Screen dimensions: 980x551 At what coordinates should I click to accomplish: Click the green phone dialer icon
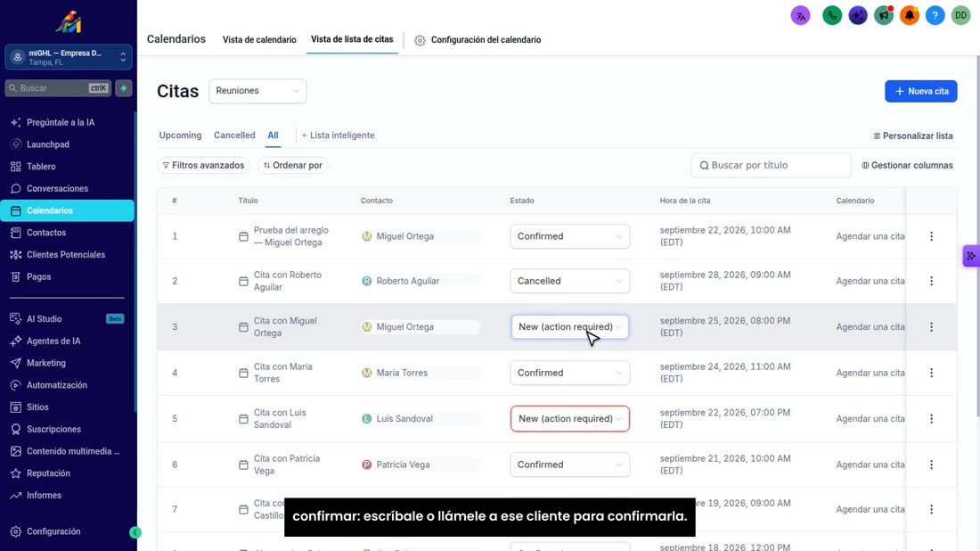[x=832, y=16]
